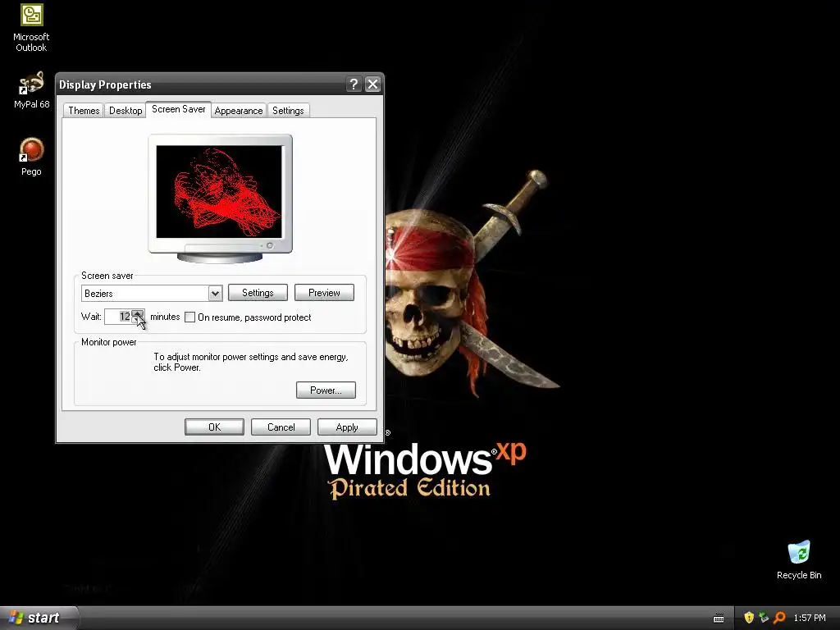
Task: Open the Settings tab
Action: coord(288,111)
